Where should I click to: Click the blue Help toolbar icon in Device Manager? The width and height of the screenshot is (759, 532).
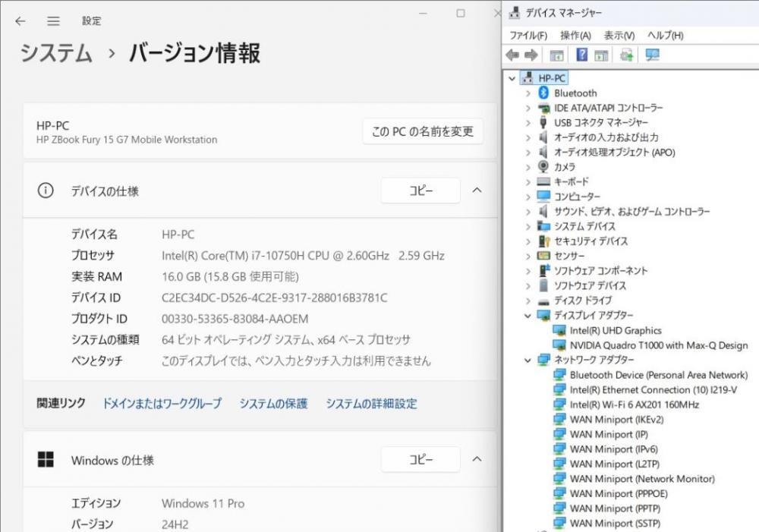tap(582, 55)
